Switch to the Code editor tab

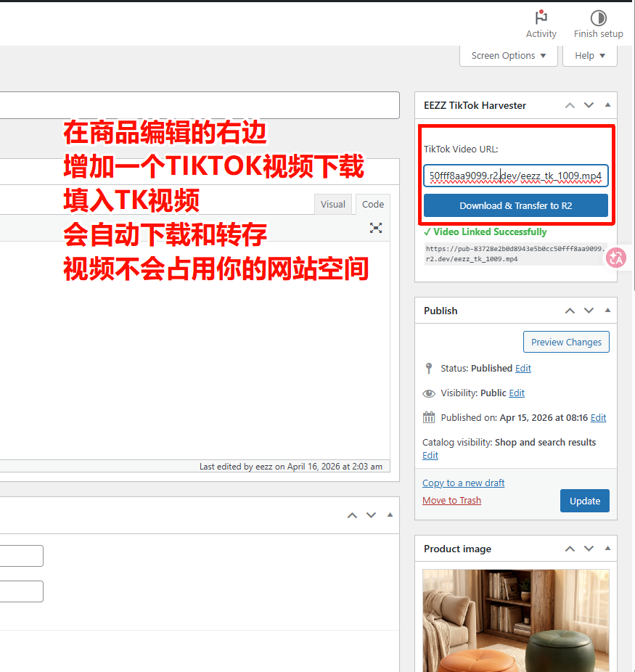(373, 205)
